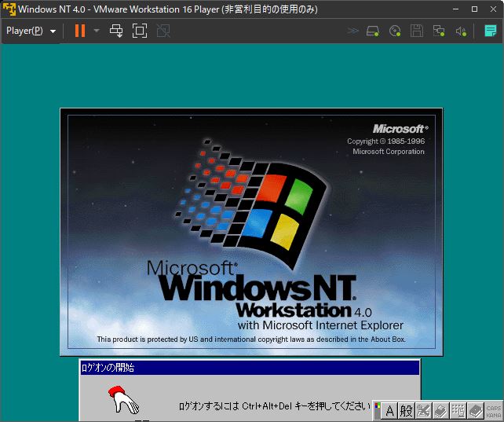Open the floppy drive device icon

point(417,31)
